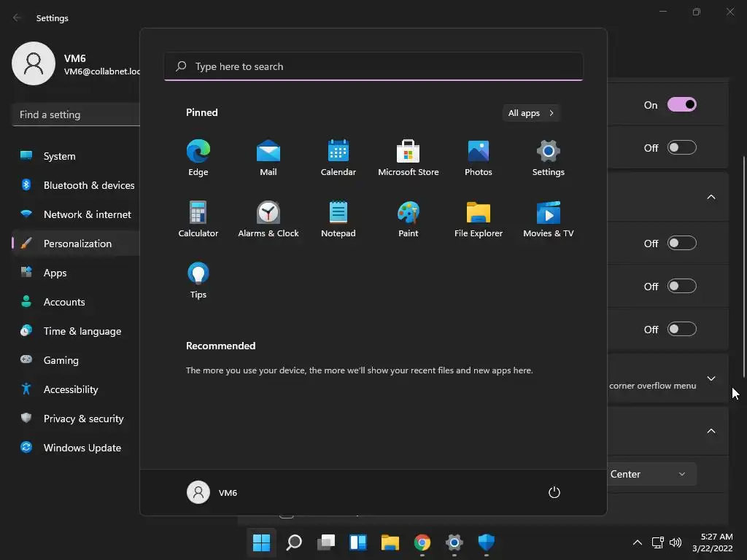
Task: Open Settings from the pinned apps grid
Action: tap(549, 157)
